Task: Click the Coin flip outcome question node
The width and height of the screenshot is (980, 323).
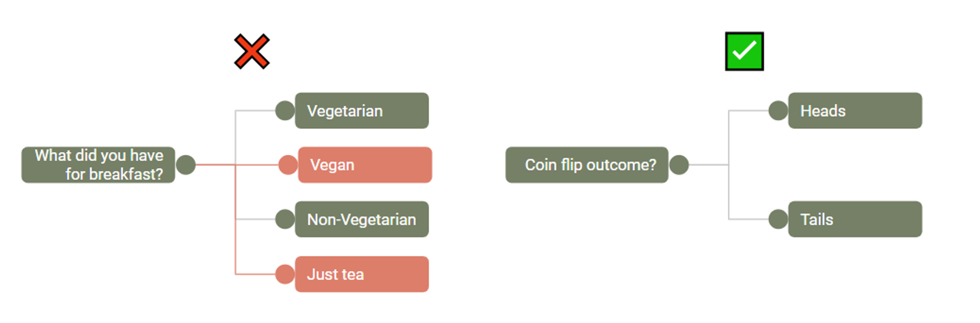Action: pyautogui.click(x=587, y=165)
